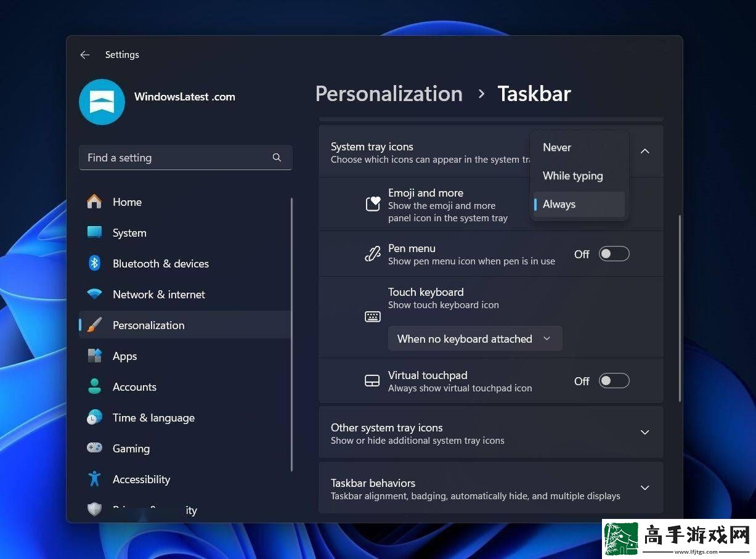Image resolution: width=756 pixels, height=559 pixels.
Task: Open the 'When no keyboard attached' dropdown
Action: 475,339
